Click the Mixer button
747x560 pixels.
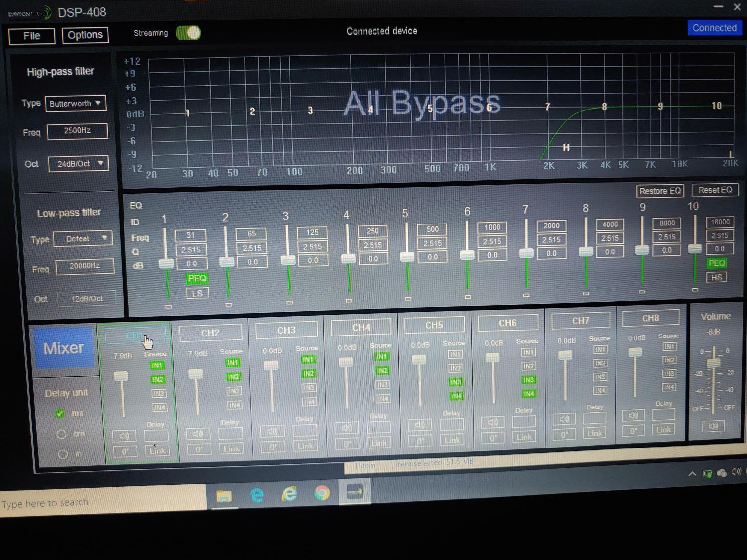tap(63, 348)
